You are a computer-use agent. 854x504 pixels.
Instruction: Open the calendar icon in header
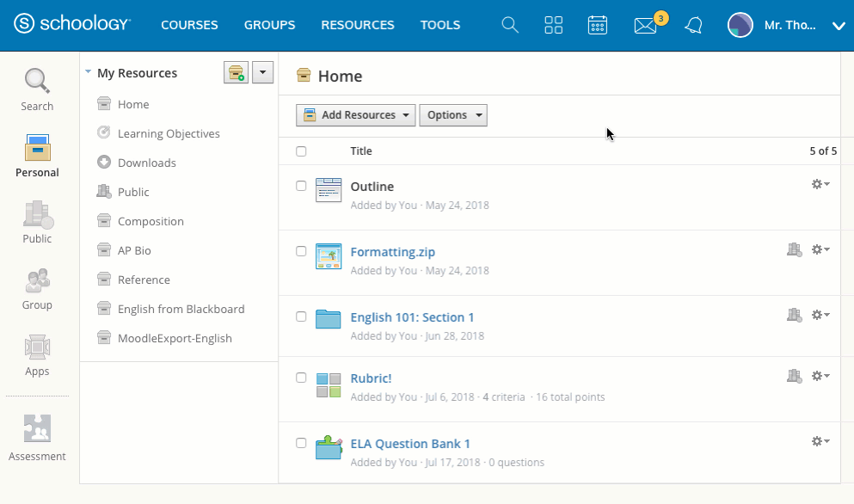(x=598, y=26)
